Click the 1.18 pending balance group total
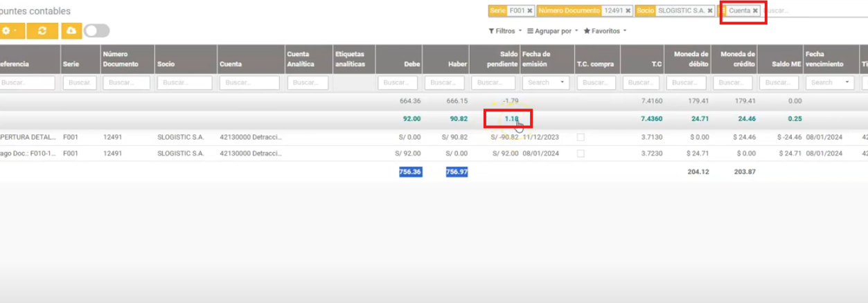 tap(511, 119)
